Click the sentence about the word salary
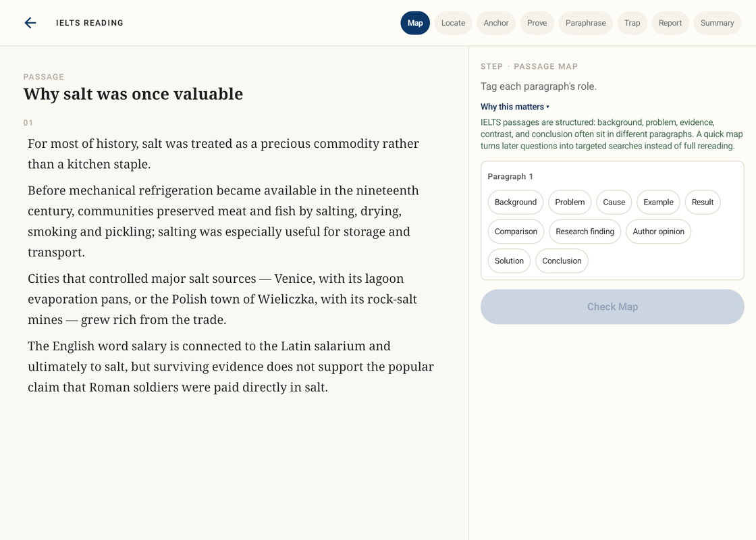Viewport: 756px width, 540px height. click(x=230, y=367)
